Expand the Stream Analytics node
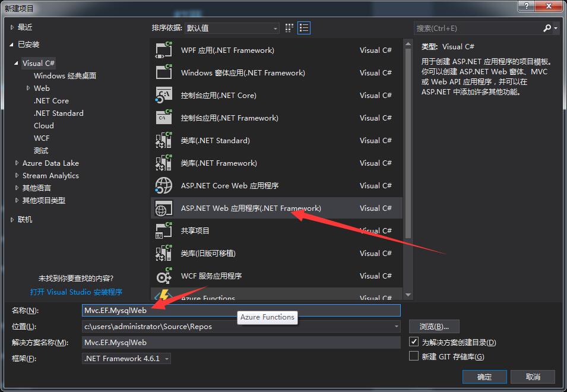Viewport: 567px width, 392px height. coord(17,175)
